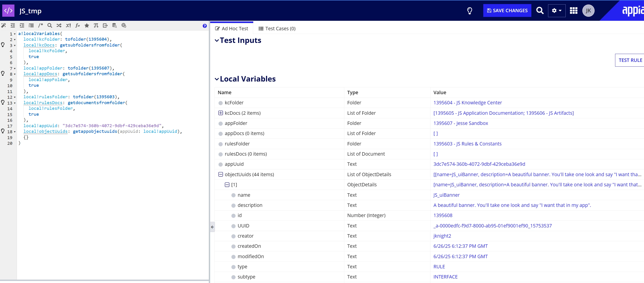This screenshot has width=644, height=283.
Task: Click the Type column header
Action: point(353,92)
